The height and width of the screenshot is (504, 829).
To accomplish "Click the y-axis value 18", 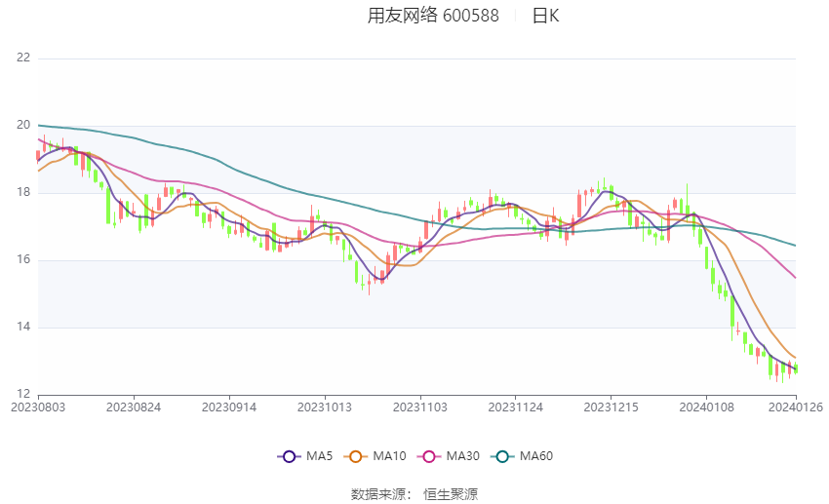I will click(x=23, y=192).
